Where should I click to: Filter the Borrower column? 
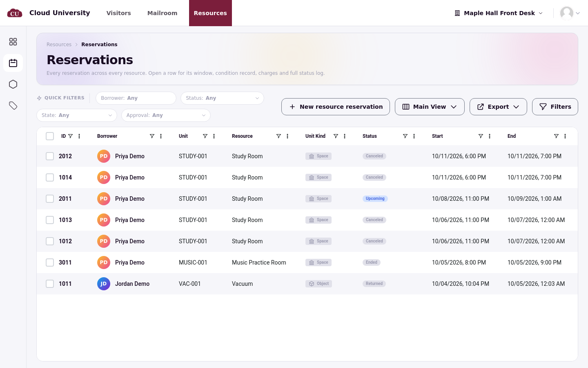152,136
